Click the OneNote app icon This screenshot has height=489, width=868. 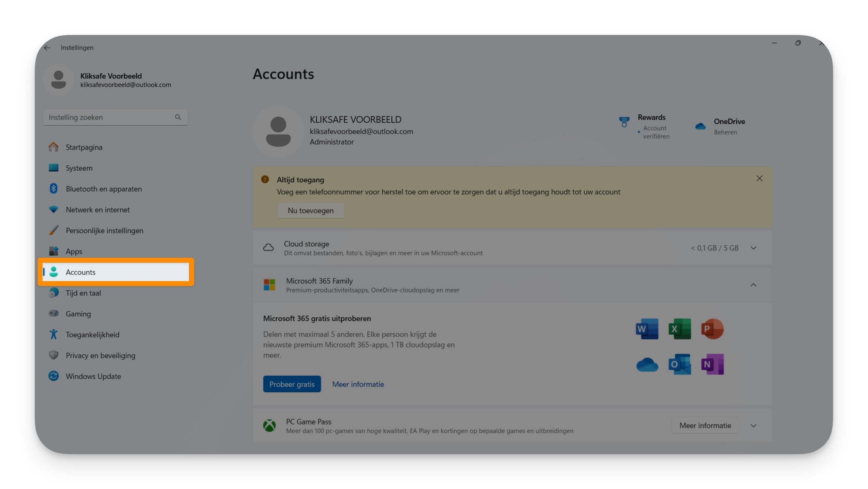point(712,364)
